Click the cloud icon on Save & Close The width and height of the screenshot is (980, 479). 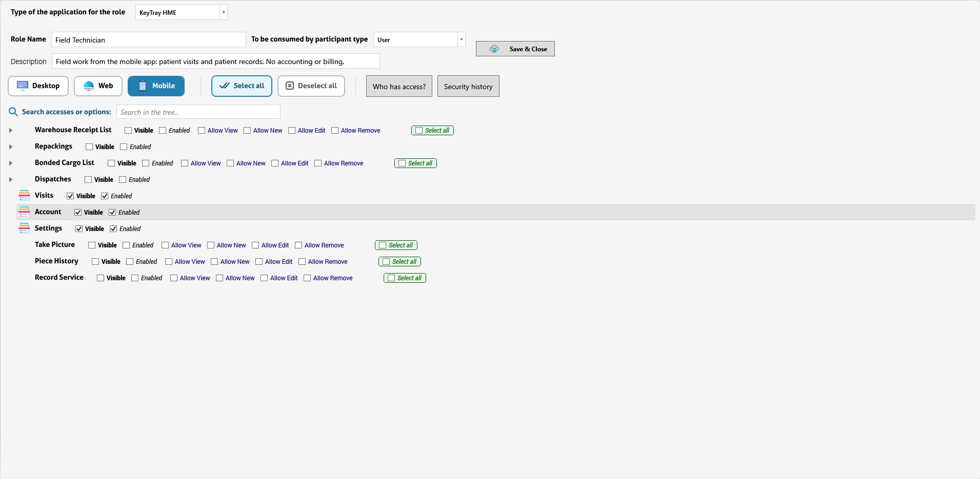(x=494, y=49)
